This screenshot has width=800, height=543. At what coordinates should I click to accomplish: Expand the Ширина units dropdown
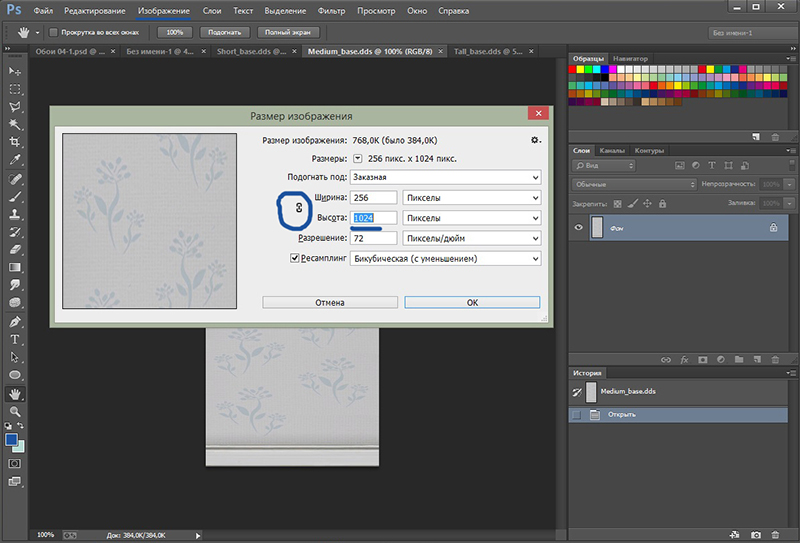[471, 198]
